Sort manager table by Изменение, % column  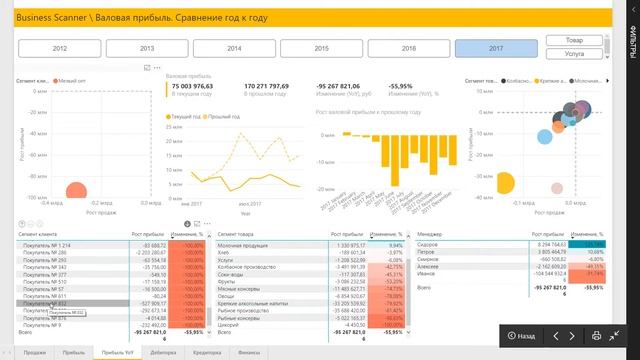[587, 234]
